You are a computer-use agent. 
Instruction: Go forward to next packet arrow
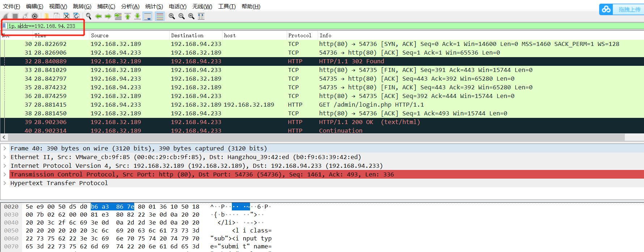[108, 16]
